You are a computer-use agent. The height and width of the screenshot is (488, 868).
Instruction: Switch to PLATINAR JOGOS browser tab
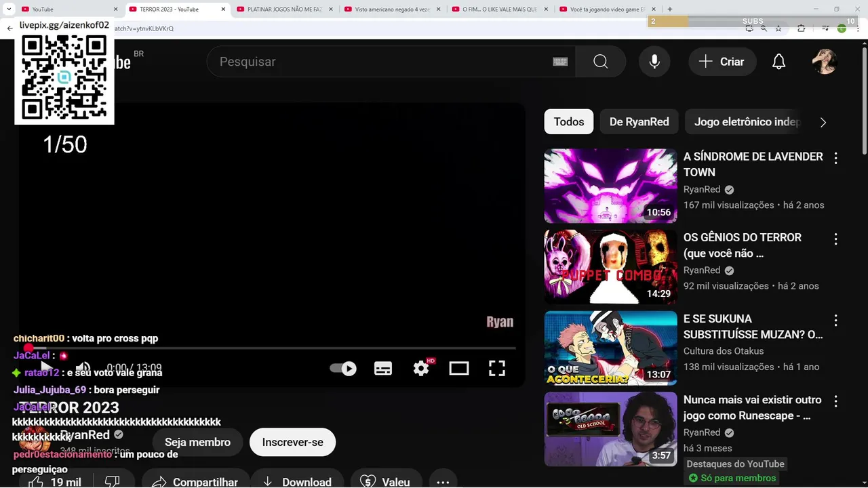[x=285, y=9]
